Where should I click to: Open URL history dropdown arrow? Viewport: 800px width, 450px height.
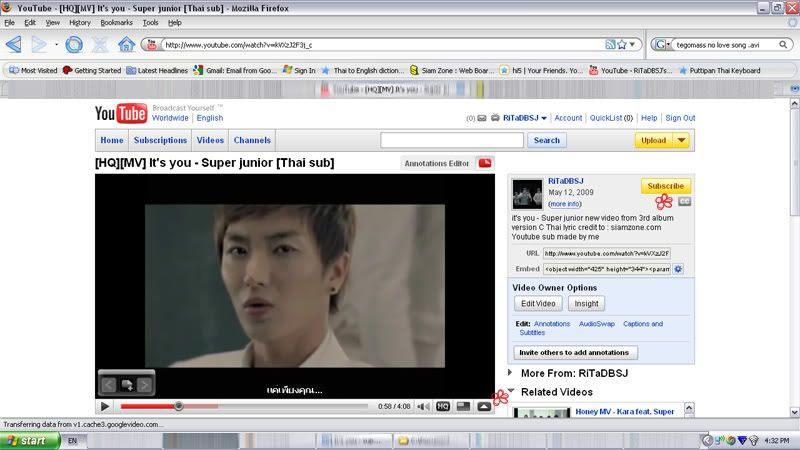pyautogui.click(x=632, y=45)
